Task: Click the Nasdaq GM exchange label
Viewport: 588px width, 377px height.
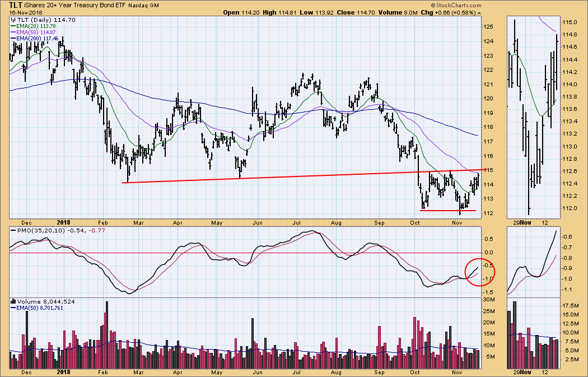Action: (143, 6)
